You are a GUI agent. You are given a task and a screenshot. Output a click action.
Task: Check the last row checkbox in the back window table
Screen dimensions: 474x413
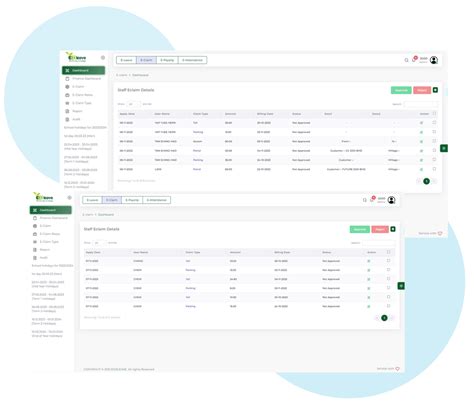click(x=434, y=169)
